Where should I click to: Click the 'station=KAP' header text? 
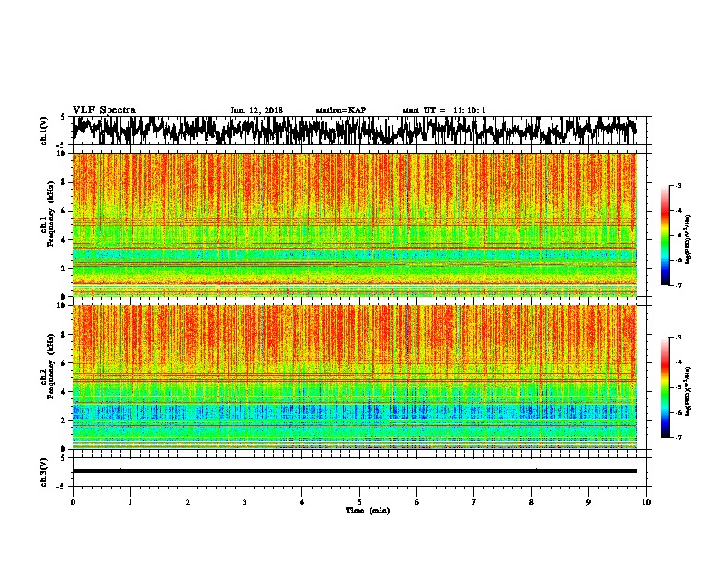click(341, 110)
